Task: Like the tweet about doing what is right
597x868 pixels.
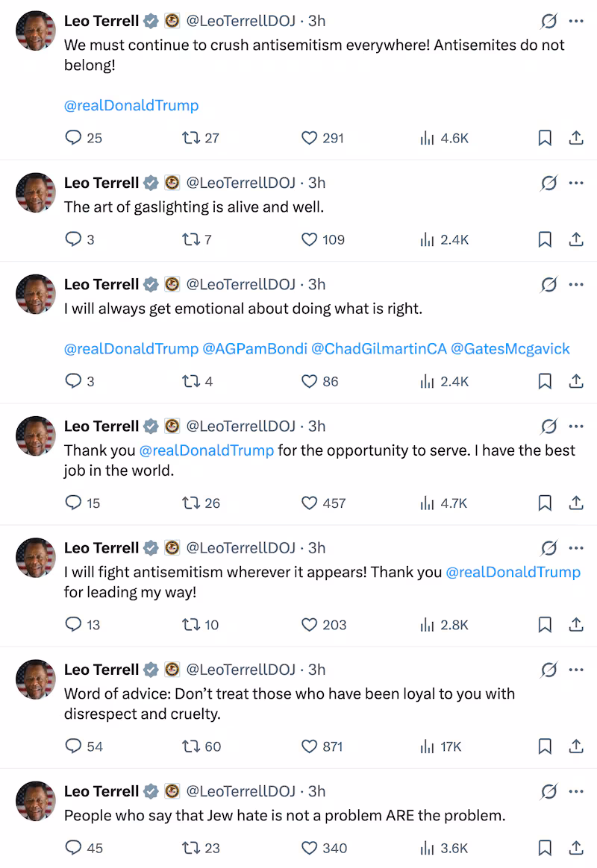Action: [309, 381]
